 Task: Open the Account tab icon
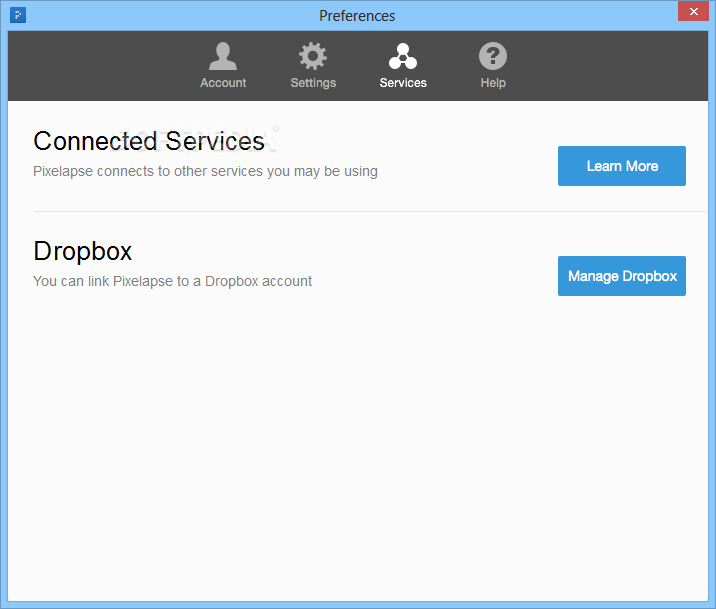223,56
